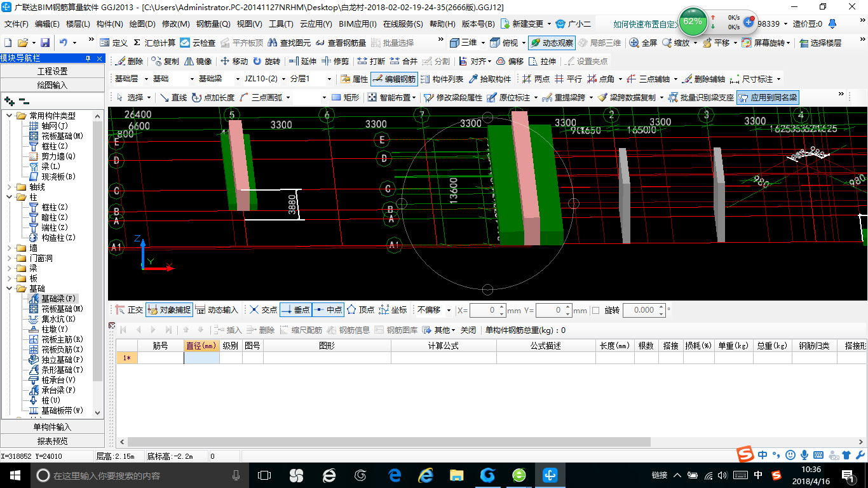Screen dimensions: 868x488
Task: Click the 绘图输入 panel button
Action: [52, 85]
